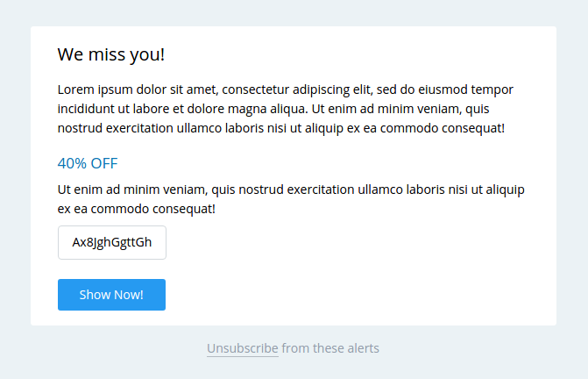The image size is (588, 379).
Task: Click the Show Now! button
Action: click(111, 295)
